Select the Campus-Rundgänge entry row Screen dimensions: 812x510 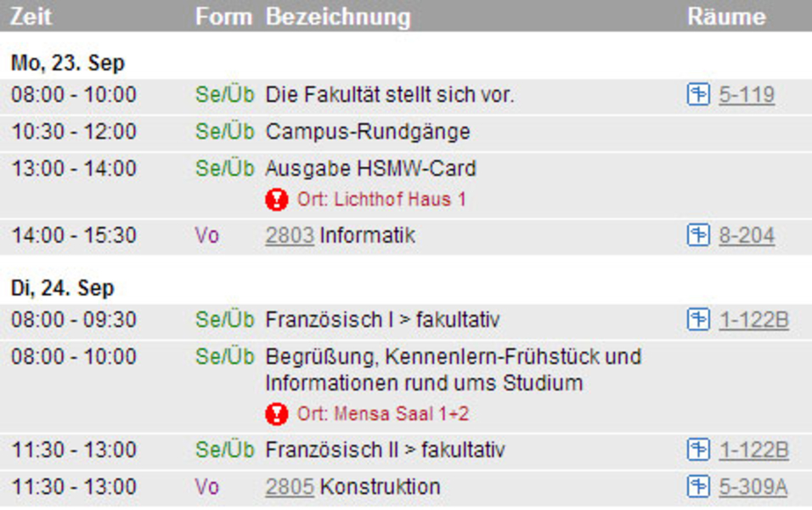[x=406, y=132]
